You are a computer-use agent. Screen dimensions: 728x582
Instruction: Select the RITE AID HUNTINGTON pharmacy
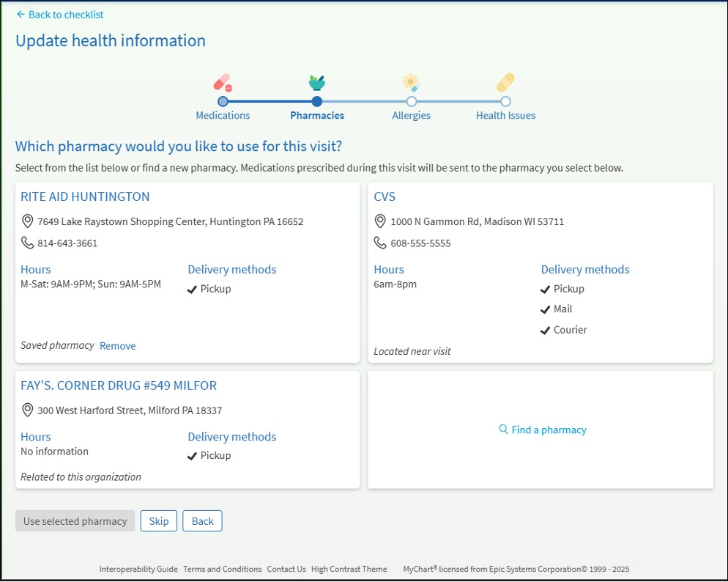pos(85,196)
